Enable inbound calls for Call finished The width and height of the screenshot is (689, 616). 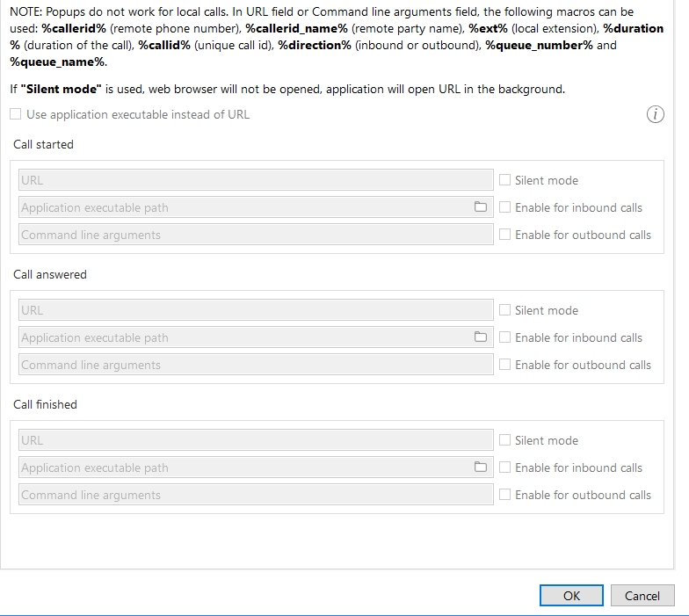point(504,467)
